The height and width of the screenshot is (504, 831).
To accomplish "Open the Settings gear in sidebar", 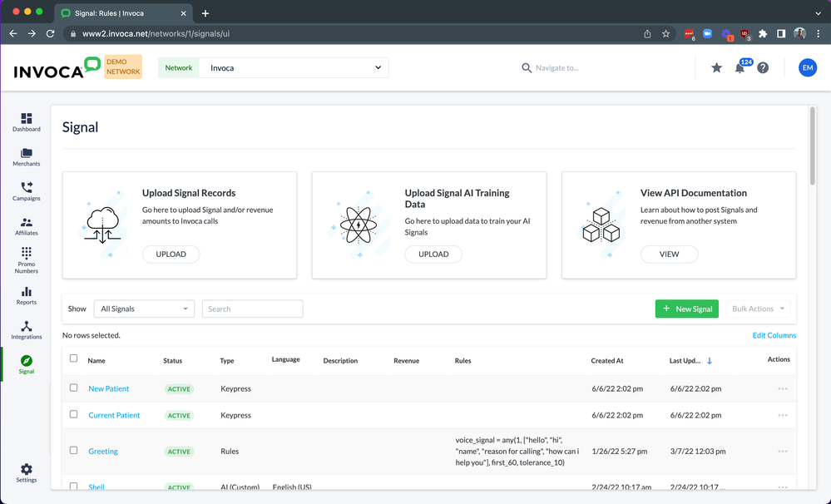I will point(26,469).
